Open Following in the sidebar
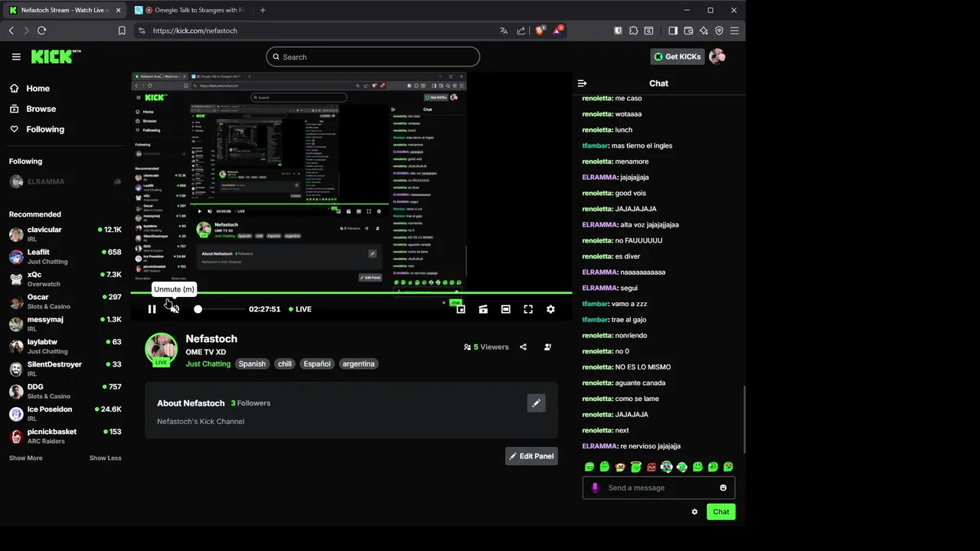Screen dimensions: 980x551 [x=38, y=129]
